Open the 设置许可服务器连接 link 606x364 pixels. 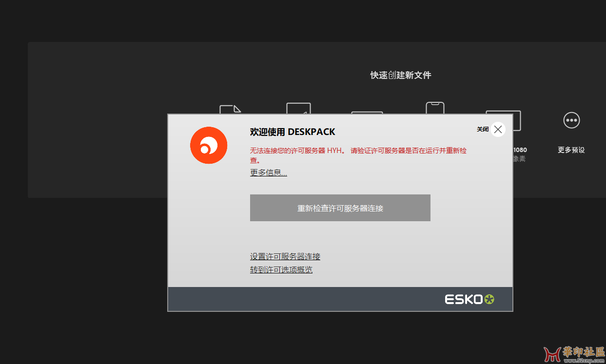285,256
